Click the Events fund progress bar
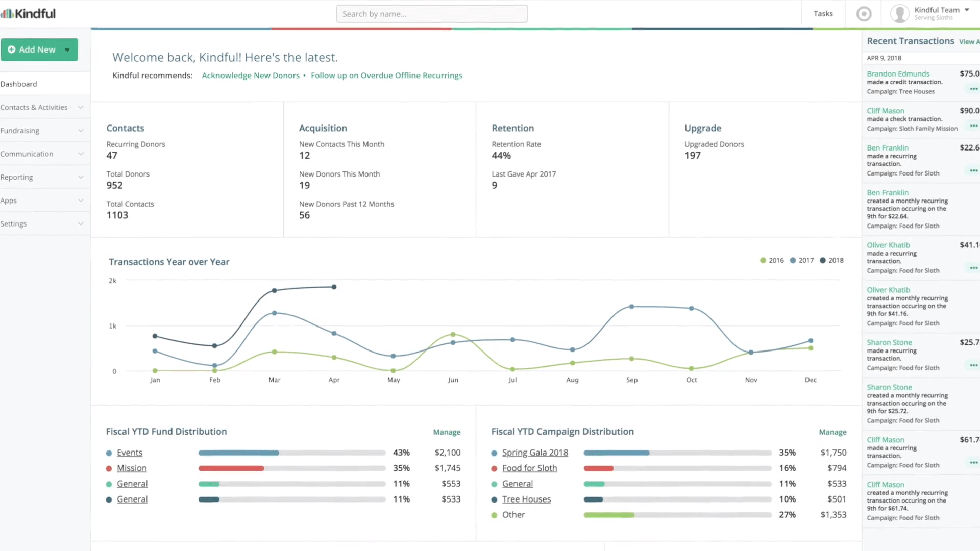The height and width of the screenshot is (551, 980). coord(291,453)
